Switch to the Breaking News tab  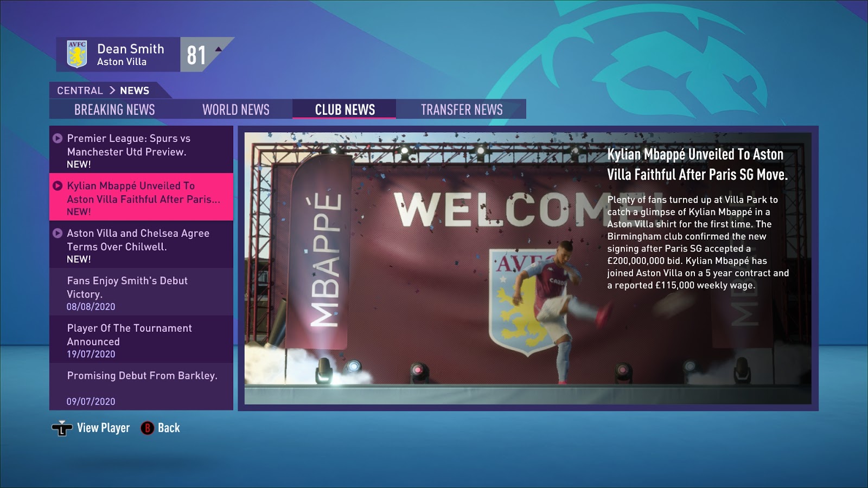pyautogui.click(x=114, y=110)
